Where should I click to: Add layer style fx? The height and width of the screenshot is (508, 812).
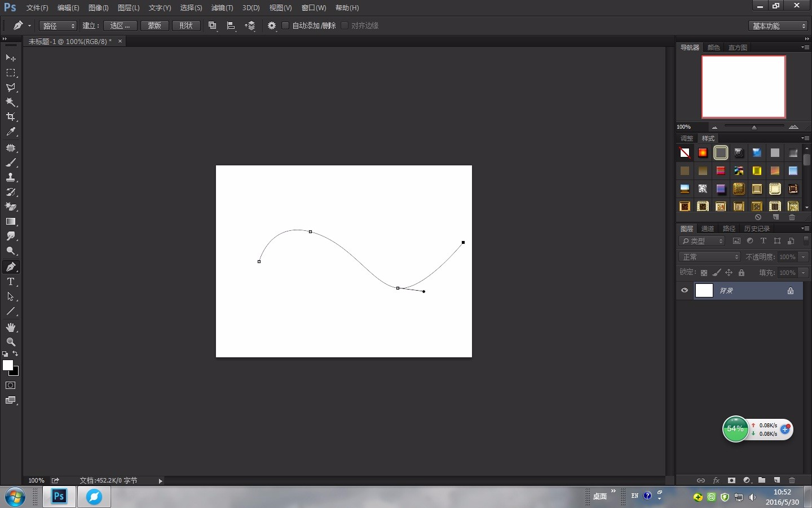[x=716, y=480]
